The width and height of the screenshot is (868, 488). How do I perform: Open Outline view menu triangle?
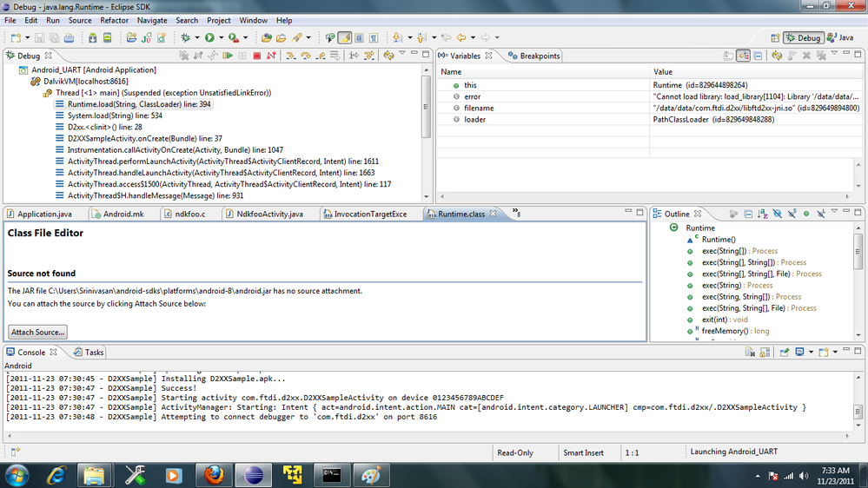tap(834, 211)
